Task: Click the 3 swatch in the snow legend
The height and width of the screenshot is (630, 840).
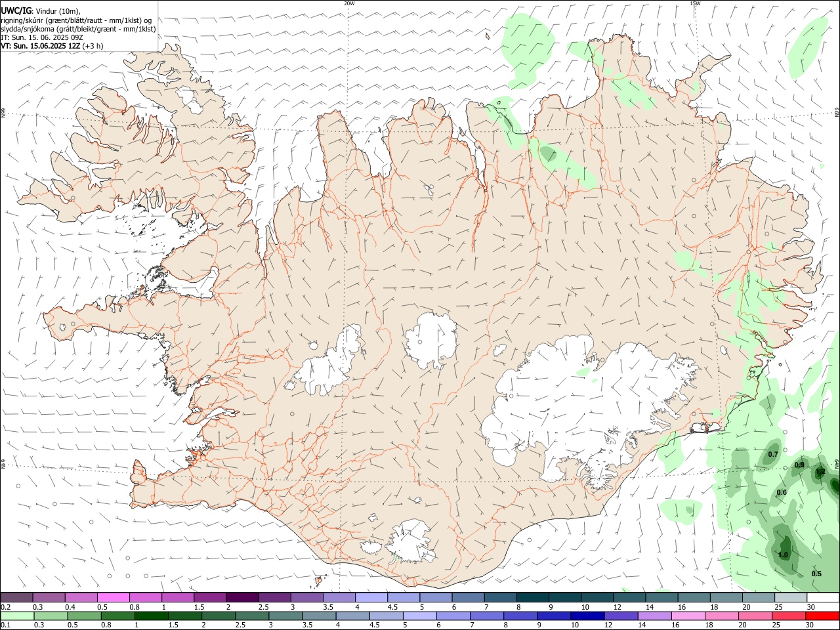Action: pyautogui.click(x=306, y=597)
